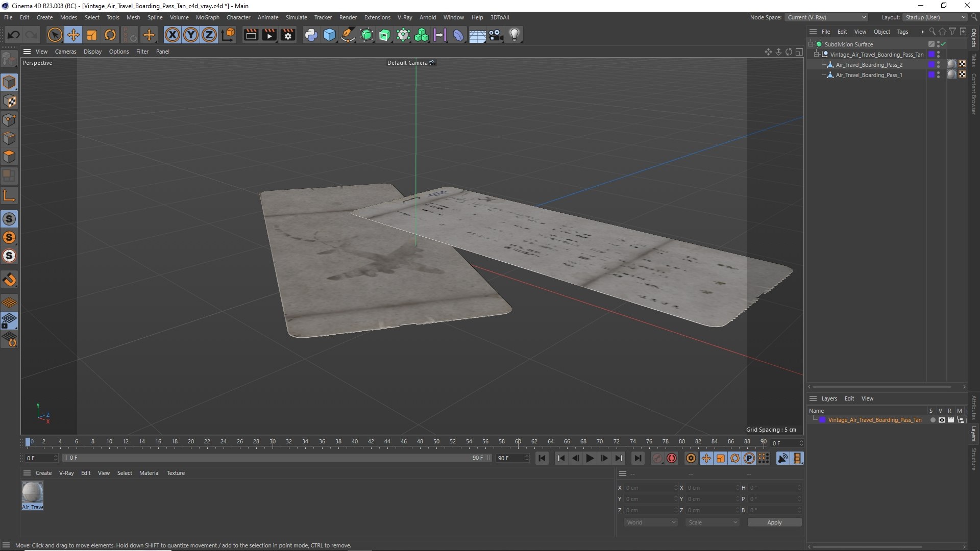Screen dimensions: 980x551
Task: Open the MoGraph menu
Action: point(207,17)
